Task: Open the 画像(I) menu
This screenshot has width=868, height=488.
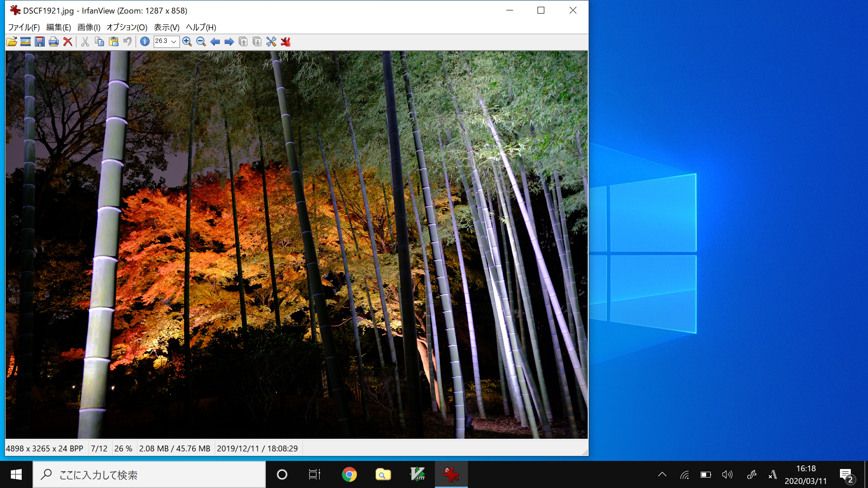Action: click(89, 27)
